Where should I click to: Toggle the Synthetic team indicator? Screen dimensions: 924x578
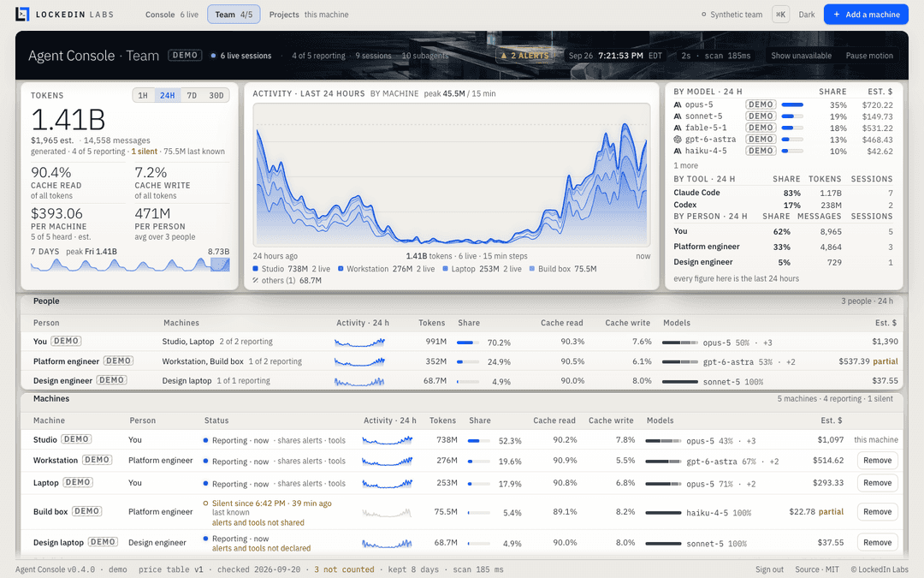tap(731, 15)
